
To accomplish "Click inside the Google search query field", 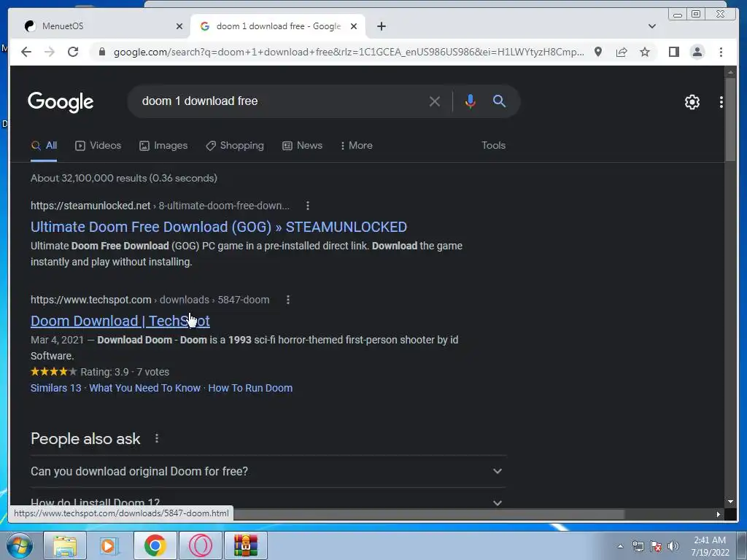I will pyautogui.click(x=281, y=101).
